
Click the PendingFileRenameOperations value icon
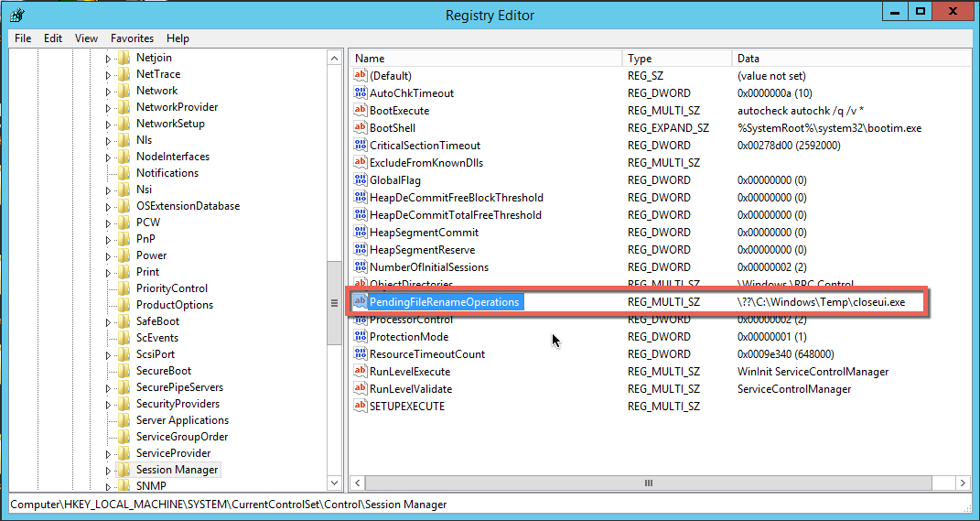point(360,302)
